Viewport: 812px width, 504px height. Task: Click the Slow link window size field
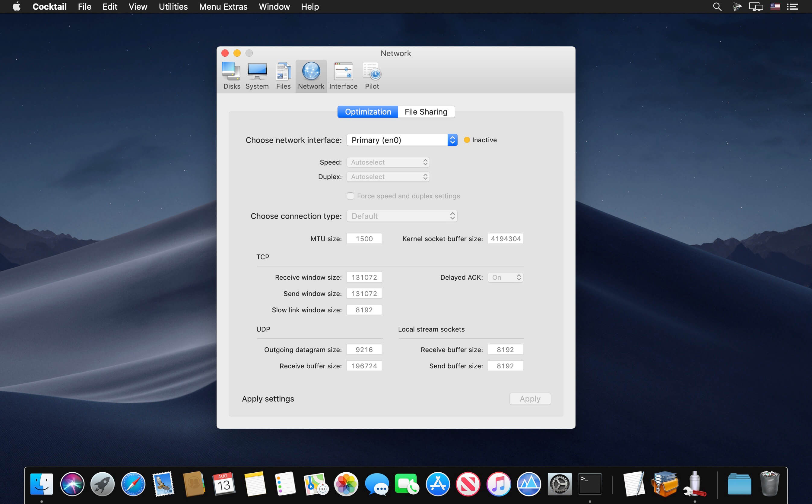pos(364,310)
